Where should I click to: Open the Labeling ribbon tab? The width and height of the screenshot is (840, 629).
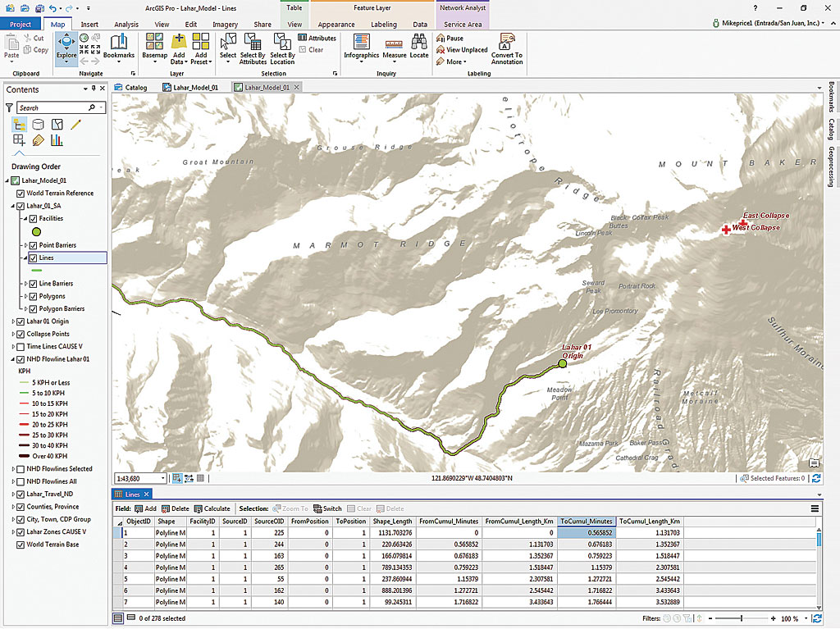[x=384, y=24]
